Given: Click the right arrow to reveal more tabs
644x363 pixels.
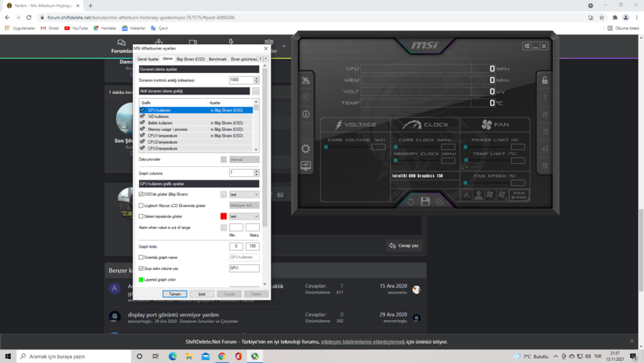Looking at the screenshot, I should click(265, 59).
